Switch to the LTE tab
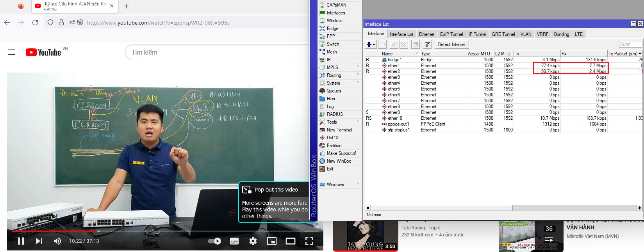The image size is (644, 252). [579, 34]
